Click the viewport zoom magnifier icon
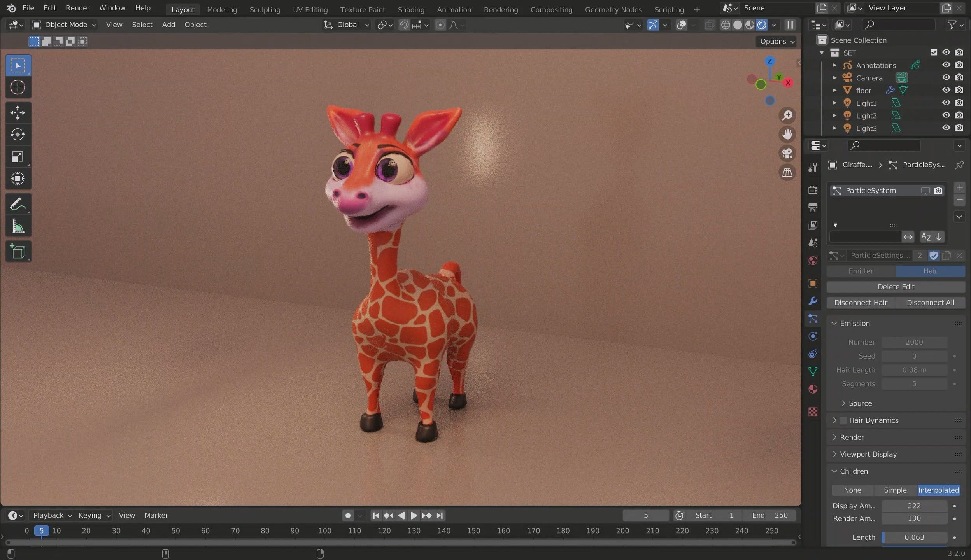Screen dimensions: 971x560 click(x=787, y=115)
